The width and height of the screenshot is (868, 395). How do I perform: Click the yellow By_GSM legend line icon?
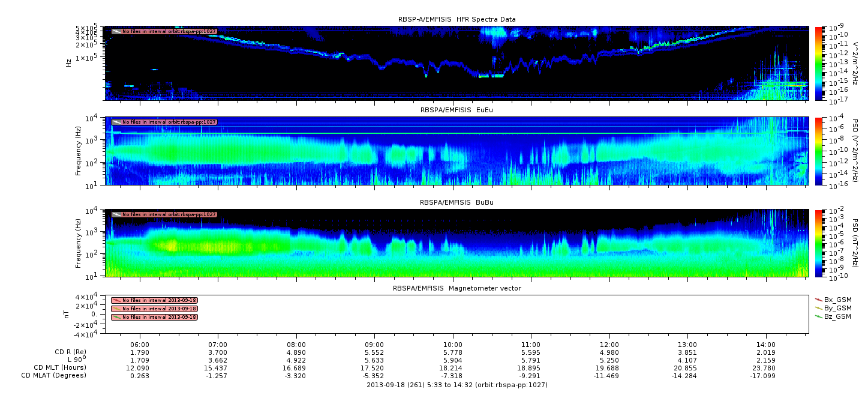818,307
